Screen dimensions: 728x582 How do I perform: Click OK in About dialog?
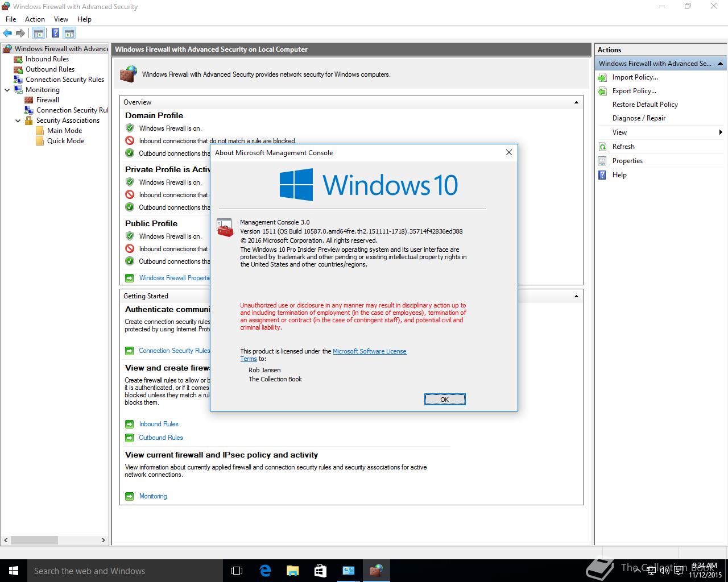pyautogui.click(x=445, y=400)
